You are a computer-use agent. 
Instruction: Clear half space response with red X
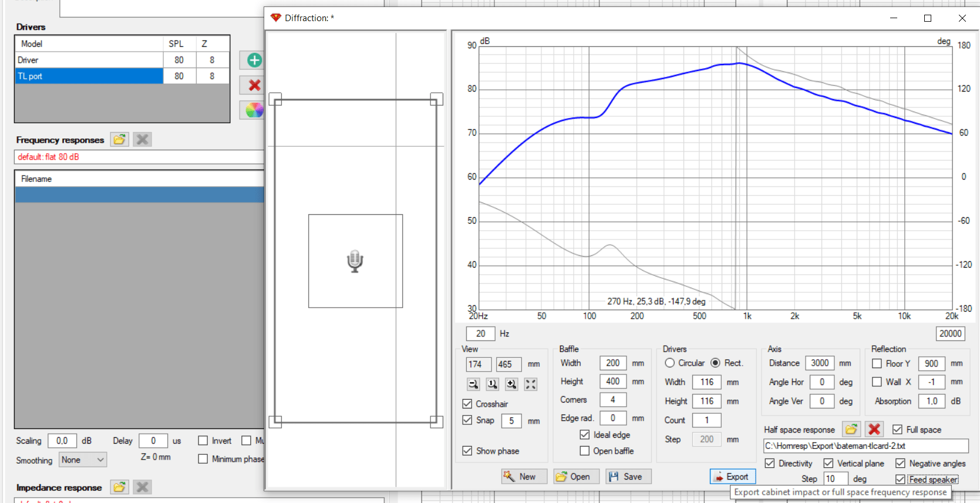pos(874,429)
